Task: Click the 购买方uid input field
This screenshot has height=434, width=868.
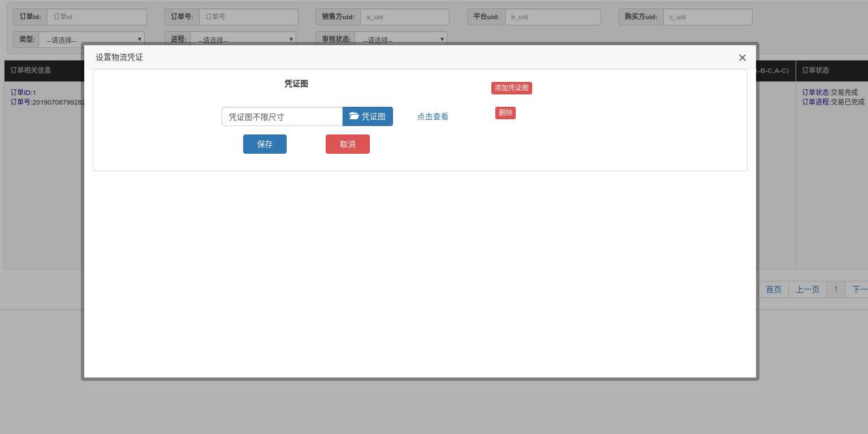Action: (707, 17)
